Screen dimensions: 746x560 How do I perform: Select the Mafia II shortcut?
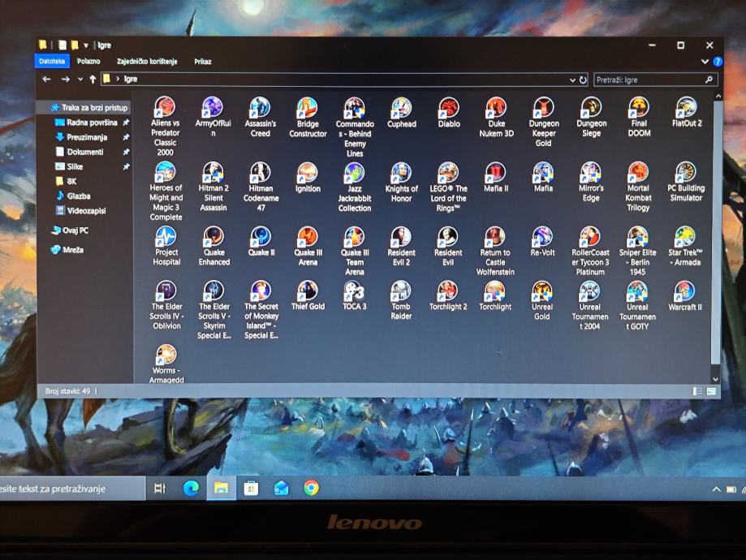(496, 177)
